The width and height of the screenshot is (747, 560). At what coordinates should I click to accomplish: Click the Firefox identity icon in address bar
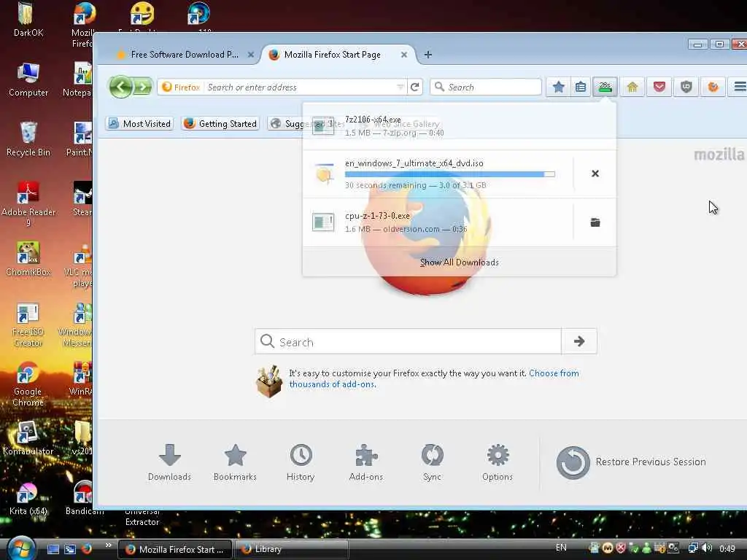pyautogui.click(x=181, y=87)
